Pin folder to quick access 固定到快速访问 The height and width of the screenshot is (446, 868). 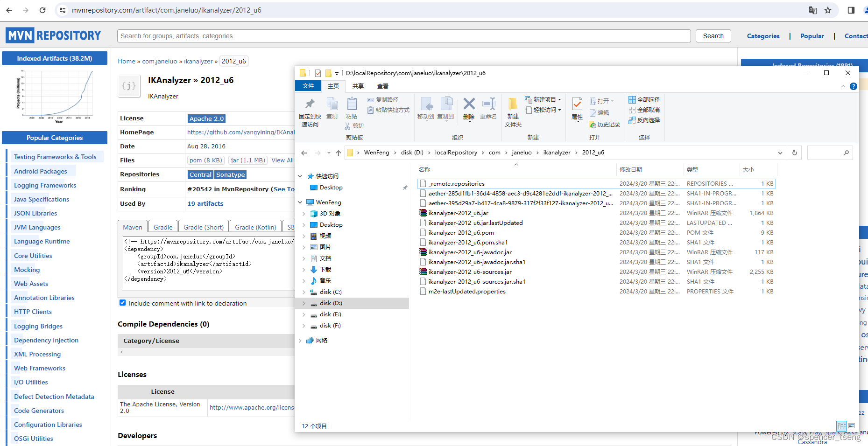tap(309, 111)
